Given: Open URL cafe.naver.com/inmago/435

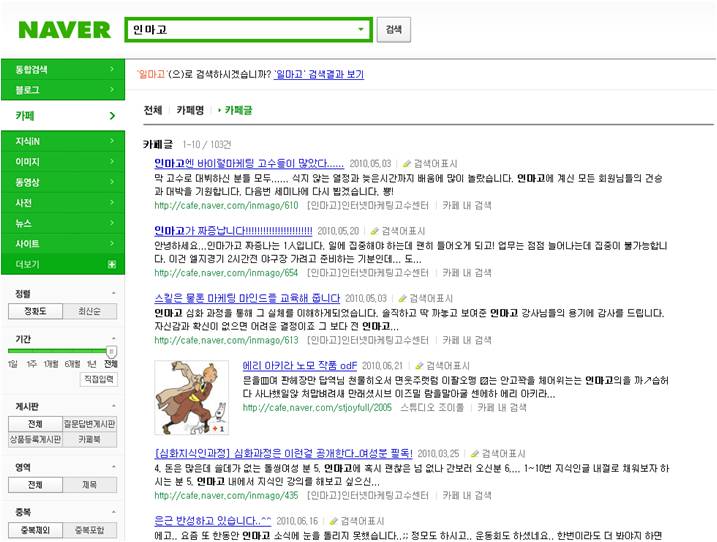Looking at the screenshot, I should 226,495.
